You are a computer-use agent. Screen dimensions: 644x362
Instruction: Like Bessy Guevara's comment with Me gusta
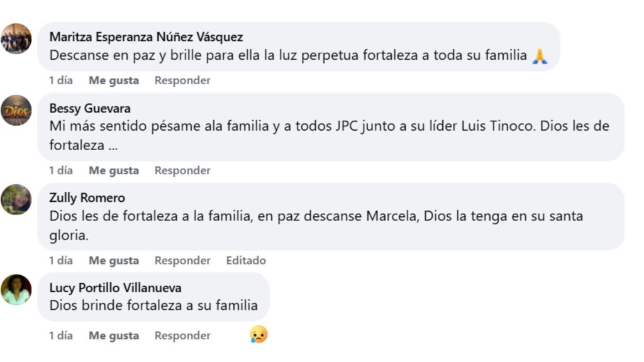(x=114, y=170)
